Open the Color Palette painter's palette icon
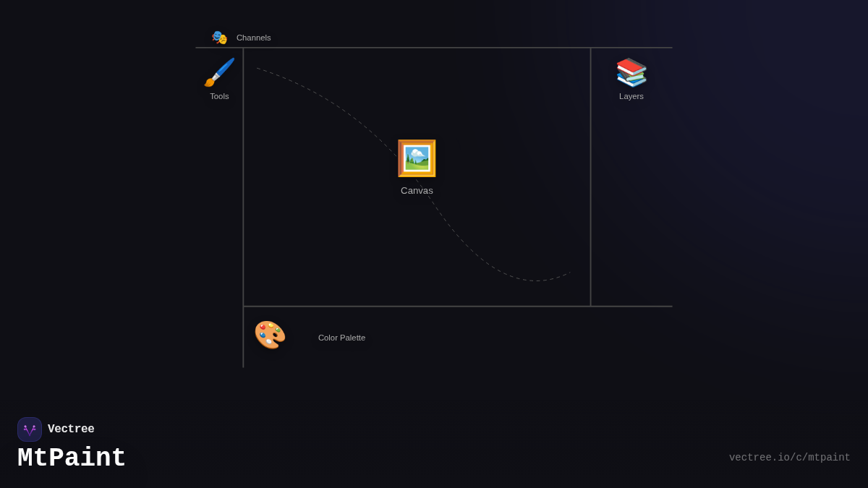The image size is (868, 488). click(270, 335)
